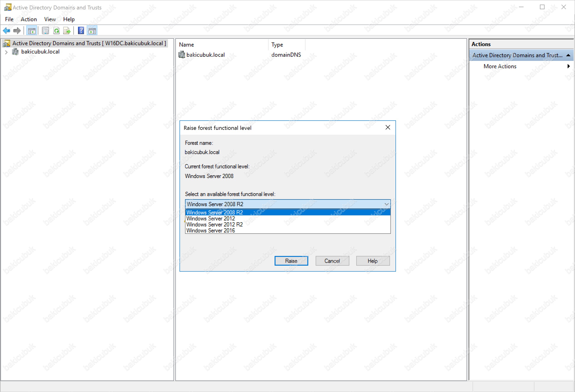Choose Windows Server 2012 R2 from the list
Viewport: 575px width, 392px height.
tap(288, 225)
